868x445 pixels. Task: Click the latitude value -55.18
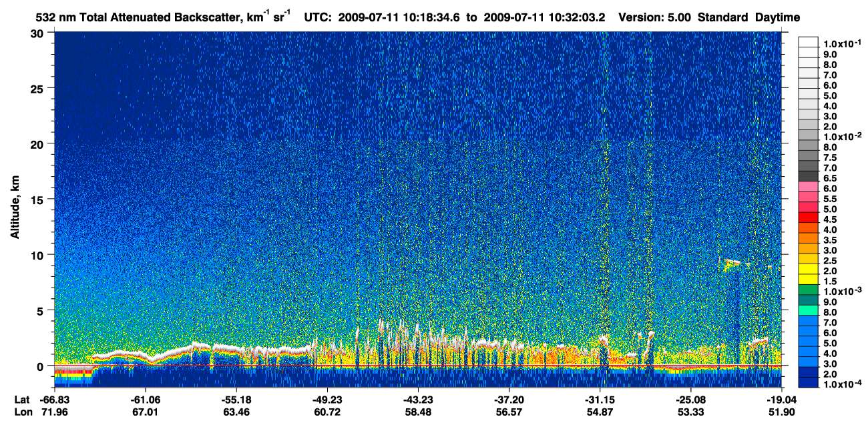tap(236, 399)
